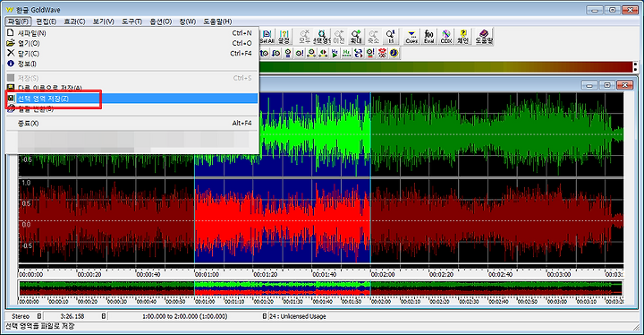
Task: Click the 00:02:00 timeline marker
Action: [383, 274]
